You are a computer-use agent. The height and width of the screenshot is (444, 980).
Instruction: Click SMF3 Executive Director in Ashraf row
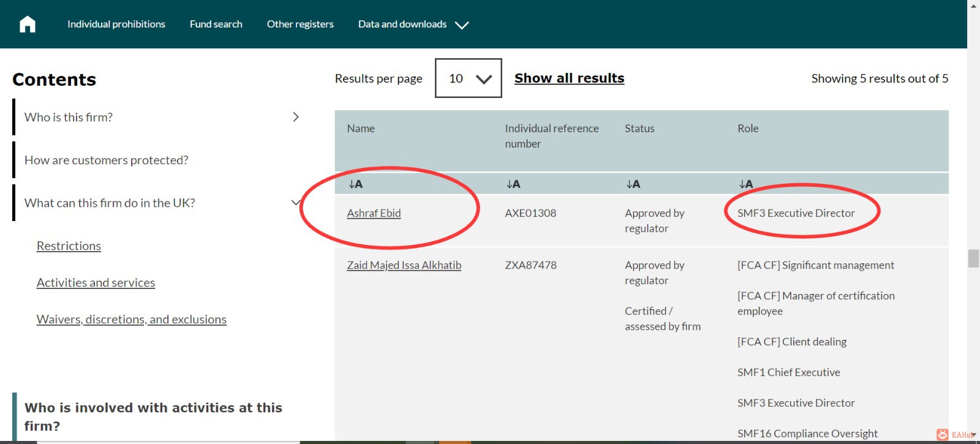pos(796,213)
